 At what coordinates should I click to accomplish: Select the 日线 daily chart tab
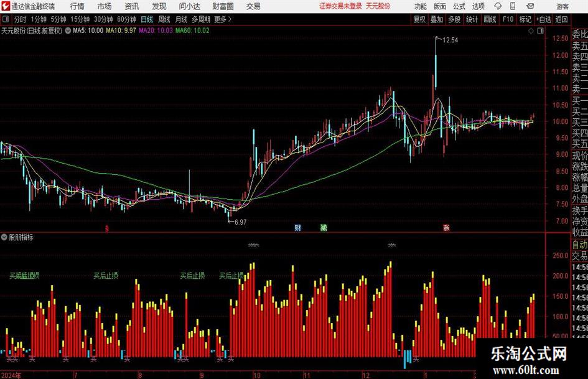(147, 19)
